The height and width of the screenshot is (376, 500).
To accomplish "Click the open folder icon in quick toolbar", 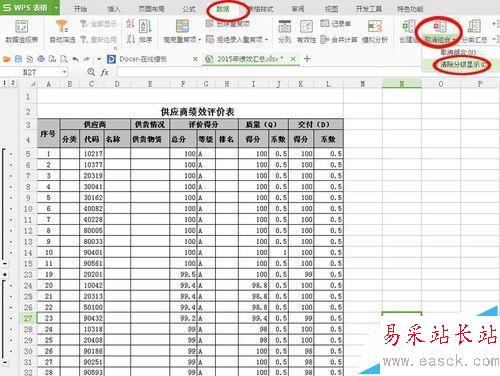I will coord(7,59).
